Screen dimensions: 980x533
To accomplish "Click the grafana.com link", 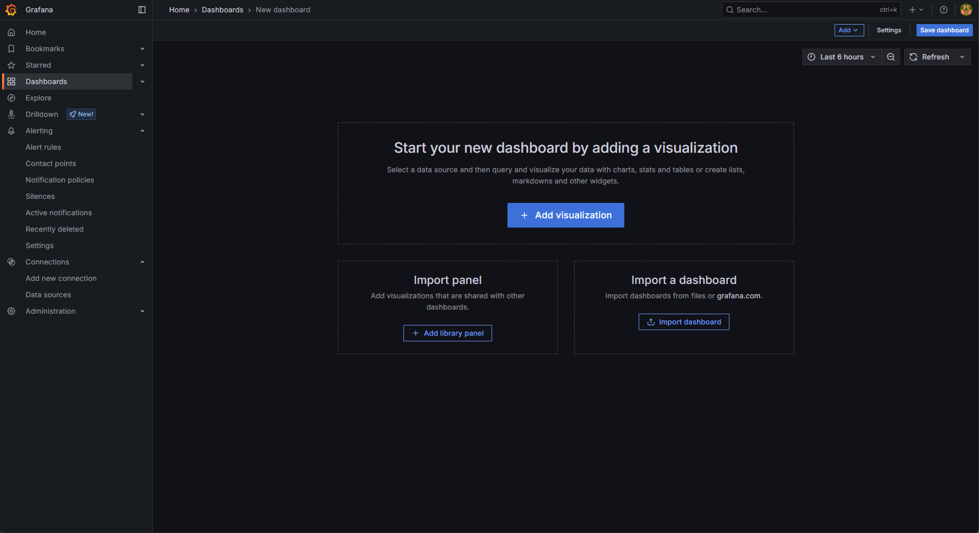I will pyautogui.click(x=739, y=296).
